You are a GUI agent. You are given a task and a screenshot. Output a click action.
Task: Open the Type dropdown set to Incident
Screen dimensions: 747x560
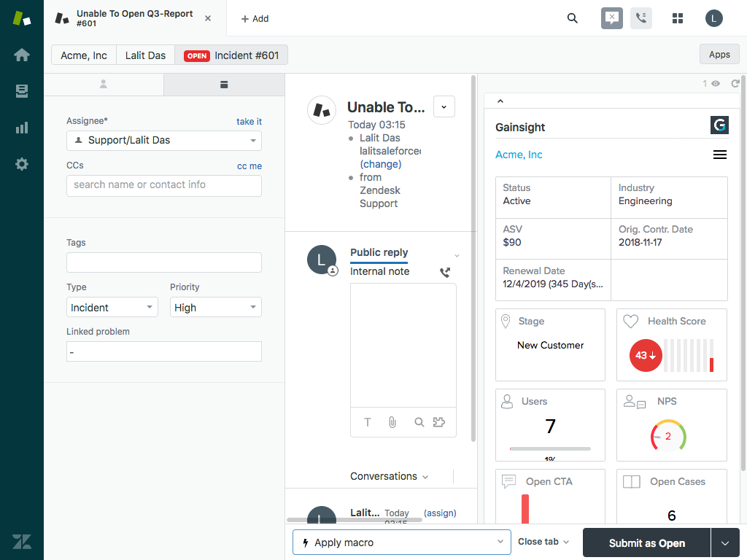(x=112, y=307)
